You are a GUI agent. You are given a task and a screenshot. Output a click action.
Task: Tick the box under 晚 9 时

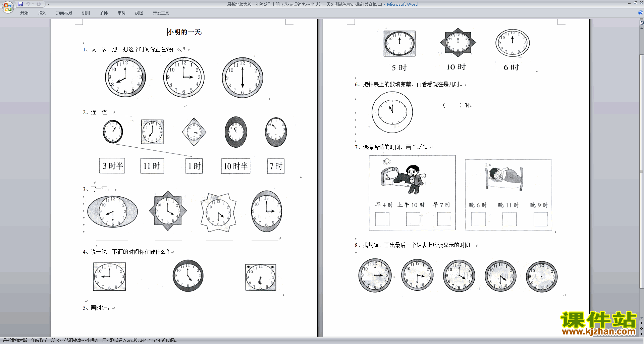click(540, 219)
